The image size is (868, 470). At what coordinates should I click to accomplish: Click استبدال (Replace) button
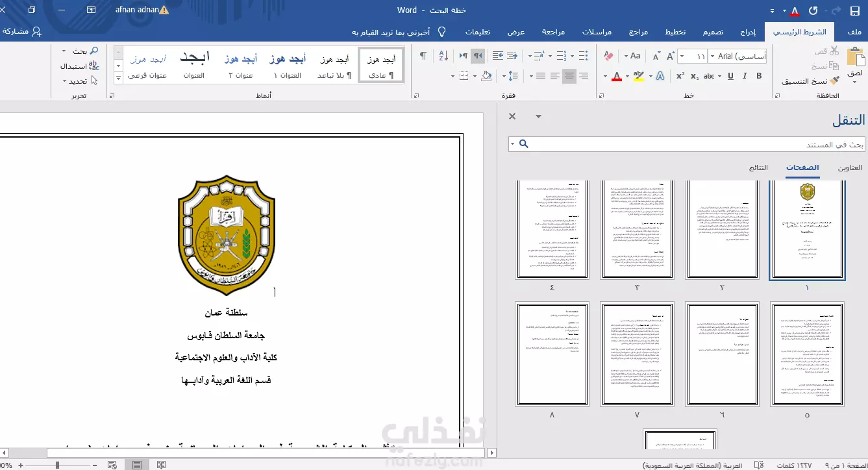point(79,66)
